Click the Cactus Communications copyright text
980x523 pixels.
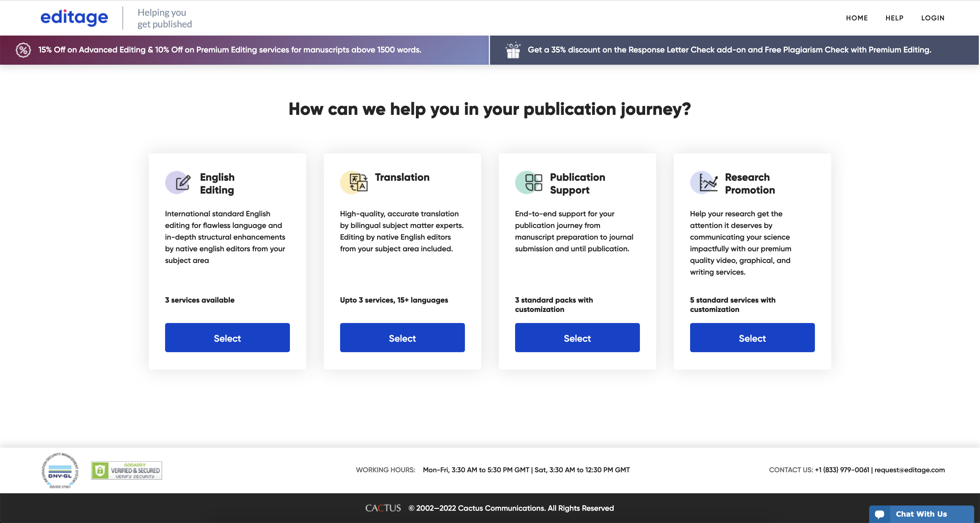tap(511, 508)
